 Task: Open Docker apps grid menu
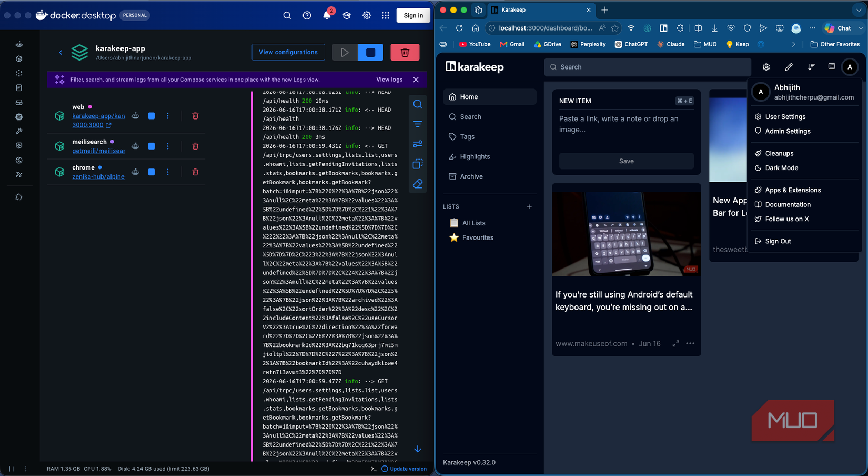tap(386, 15)
